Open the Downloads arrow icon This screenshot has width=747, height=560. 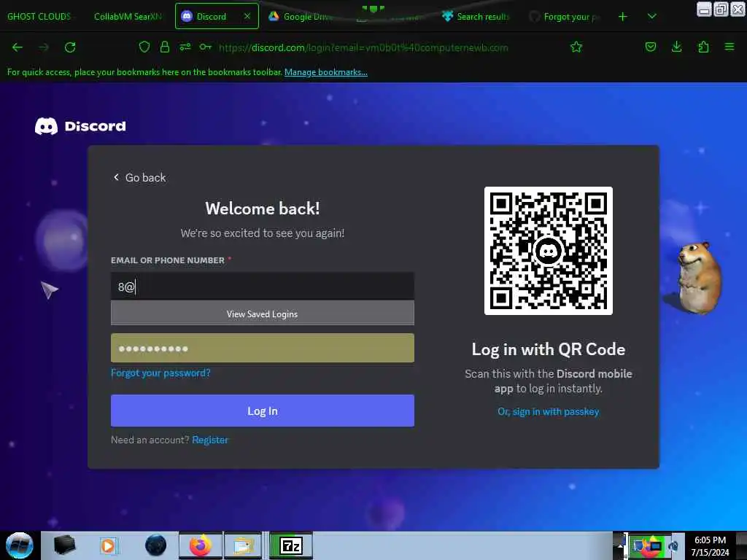pos(676,47)
